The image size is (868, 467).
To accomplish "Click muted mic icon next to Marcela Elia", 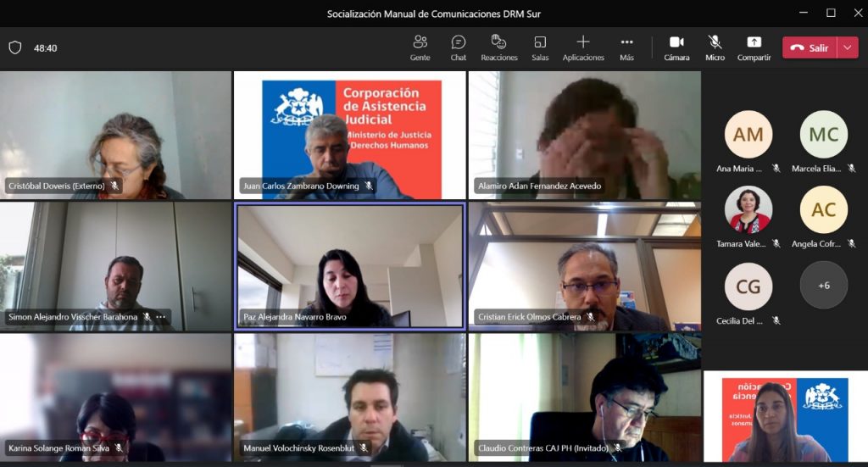I will [851, 168].
